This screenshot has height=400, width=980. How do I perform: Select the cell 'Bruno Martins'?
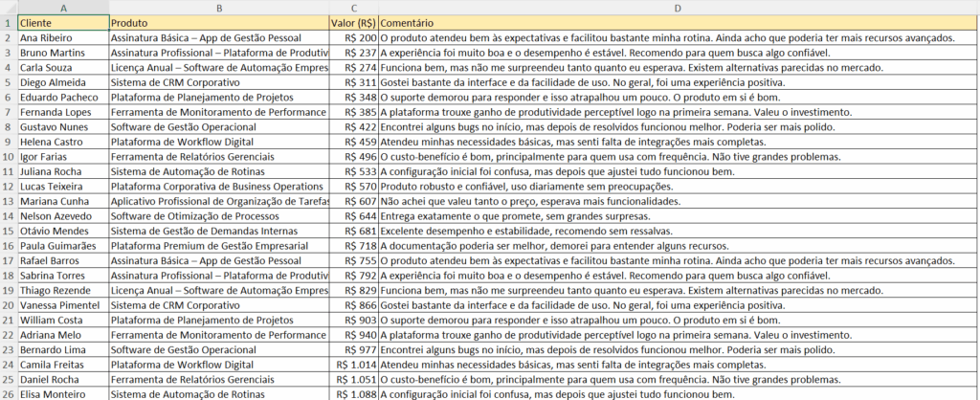coord(64,53)
